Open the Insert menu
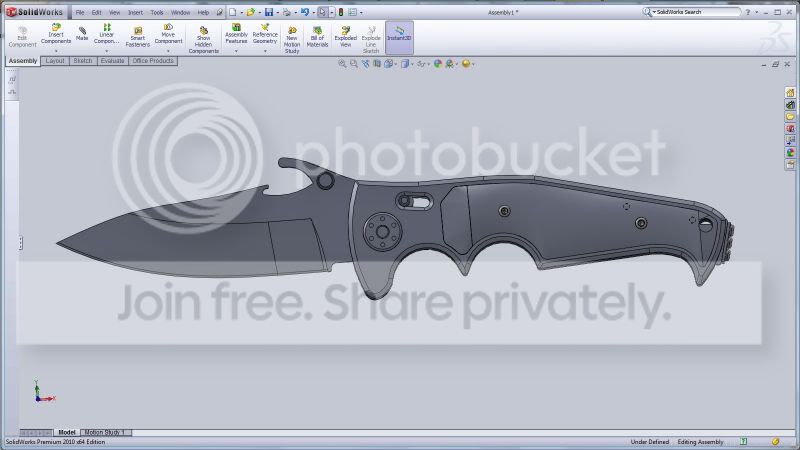800x450 pixels. coord(135,12)
